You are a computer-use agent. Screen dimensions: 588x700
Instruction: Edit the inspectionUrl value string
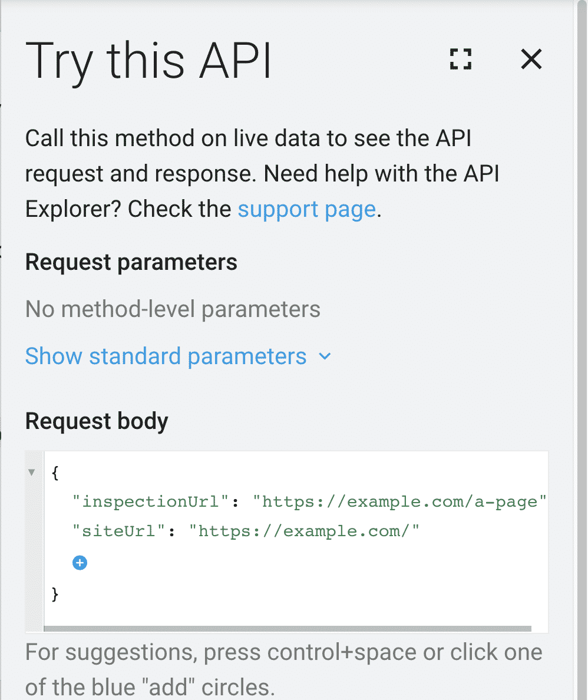pyautogui.click(x=399, y=501)
